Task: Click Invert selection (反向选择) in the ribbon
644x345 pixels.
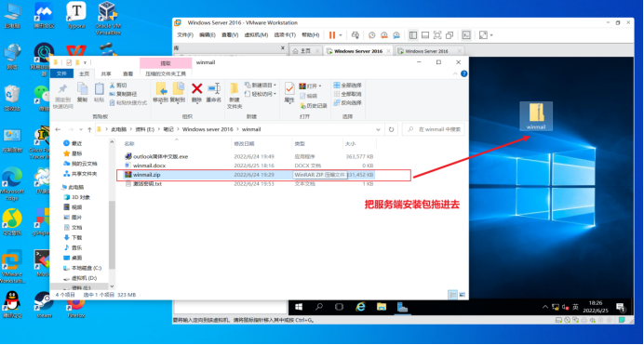Action: click(347, 103)
